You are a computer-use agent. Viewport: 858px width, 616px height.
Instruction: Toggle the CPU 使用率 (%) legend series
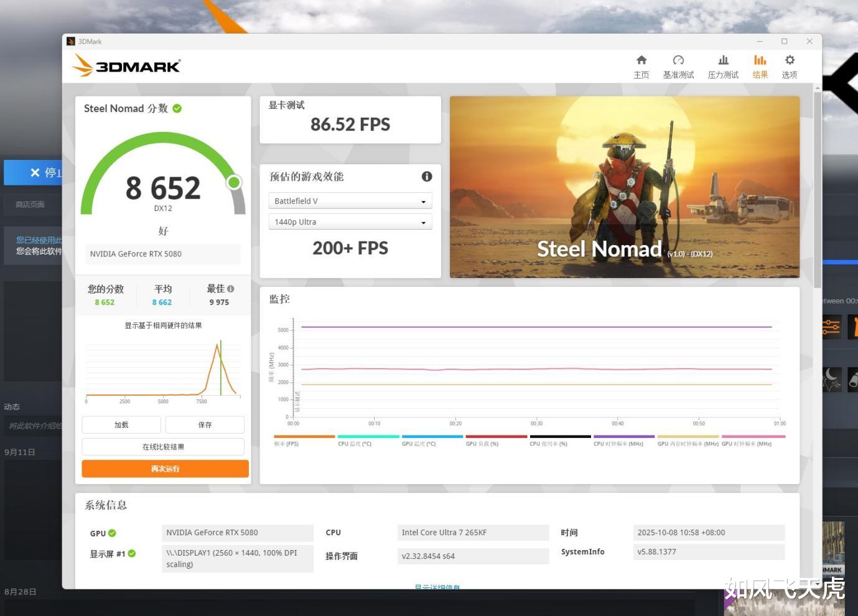[x=560, y=440]
